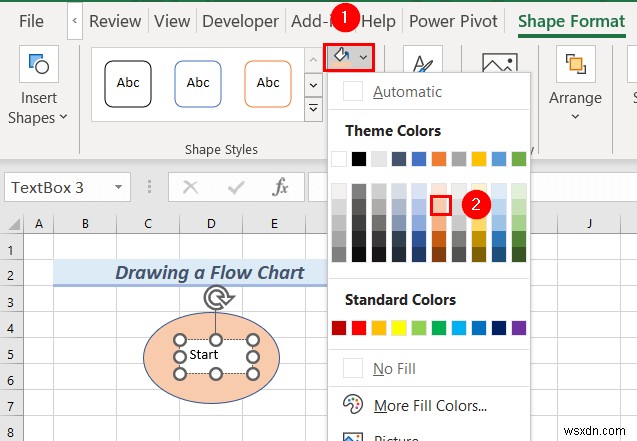The width and height of the screenshot is (637, 441).
Task: Pick the orange theme color in the top row
Action: [439, 159]
